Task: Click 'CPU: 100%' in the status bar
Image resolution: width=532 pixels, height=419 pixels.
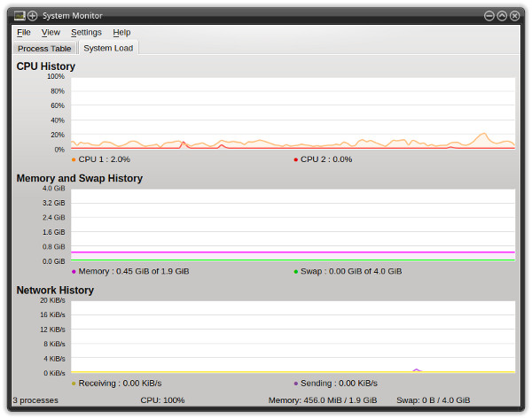Action: tap(162, 400)
